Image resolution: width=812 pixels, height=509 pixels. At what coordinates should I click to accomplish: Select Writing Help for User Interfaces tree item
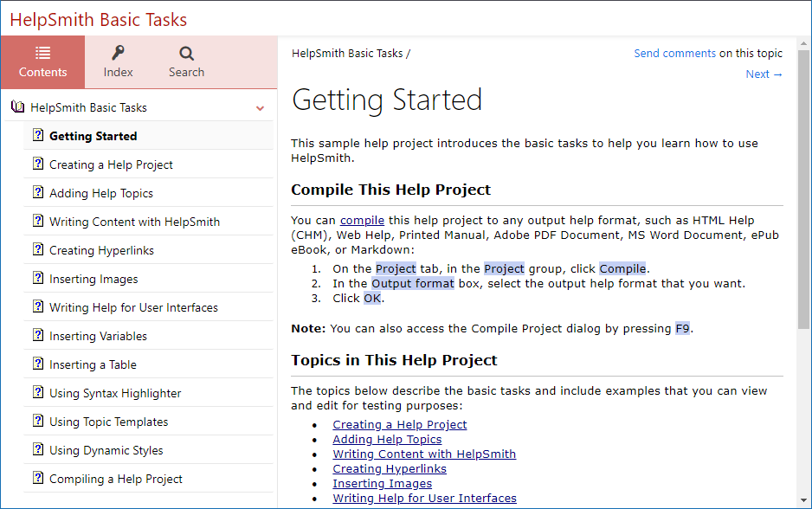pos(148,307)
